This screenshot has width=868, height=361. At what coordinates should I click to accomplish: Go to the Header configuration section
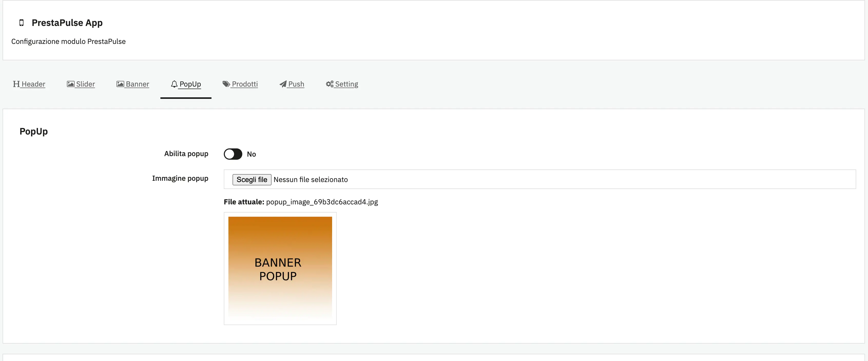click(x=33, y=84)
